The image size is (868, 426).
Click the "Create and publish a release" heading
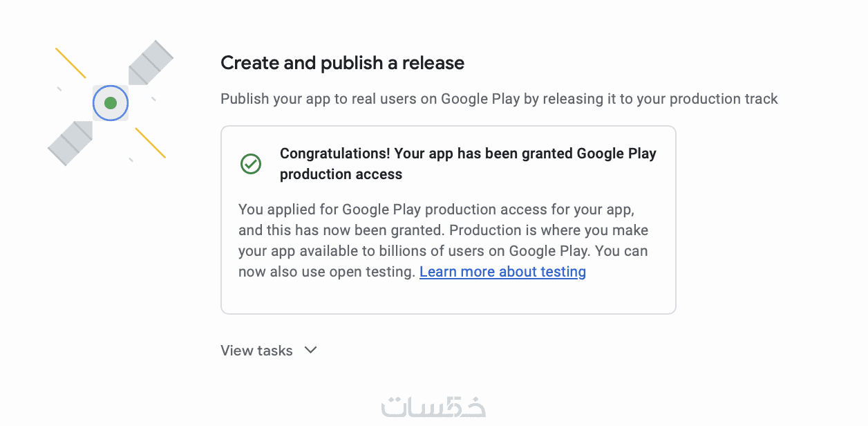tap(342, 63)
